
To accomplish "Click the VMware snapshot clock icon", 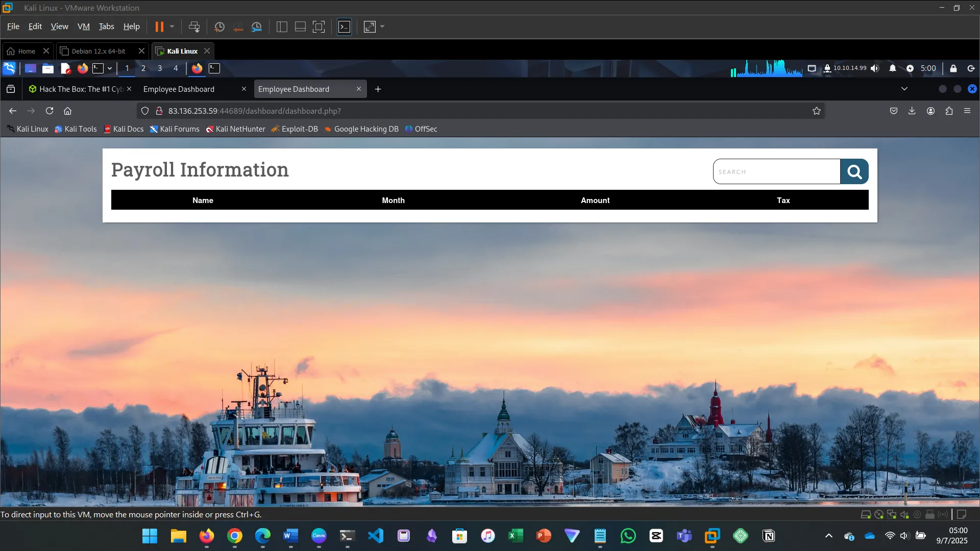I will point(219,27).
